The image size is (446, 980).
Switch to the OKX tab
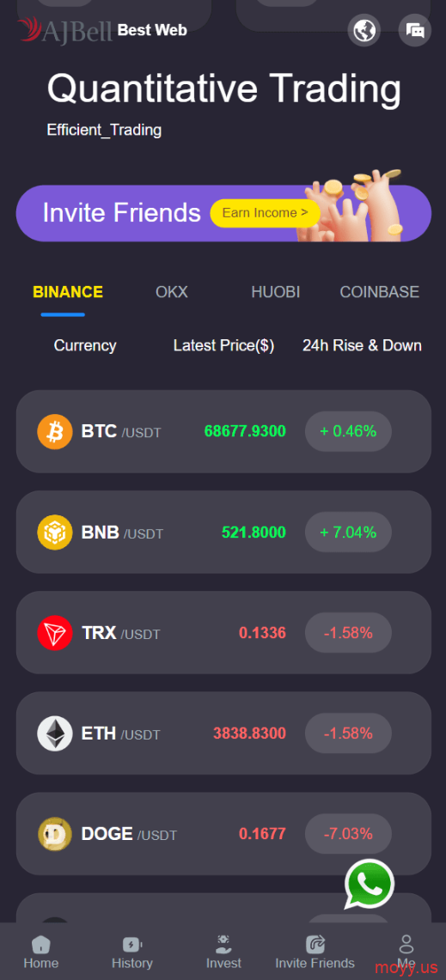tap(171, 292)
